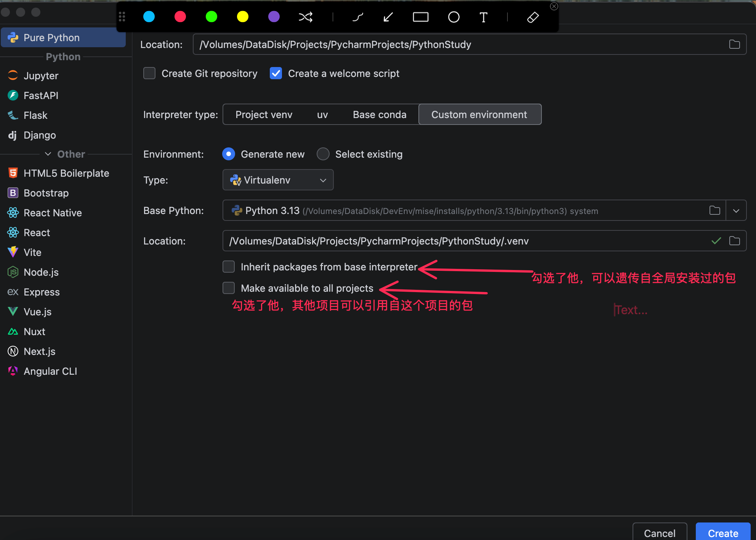
Task: Select the freehand curve tool
Action: point(357,17)
